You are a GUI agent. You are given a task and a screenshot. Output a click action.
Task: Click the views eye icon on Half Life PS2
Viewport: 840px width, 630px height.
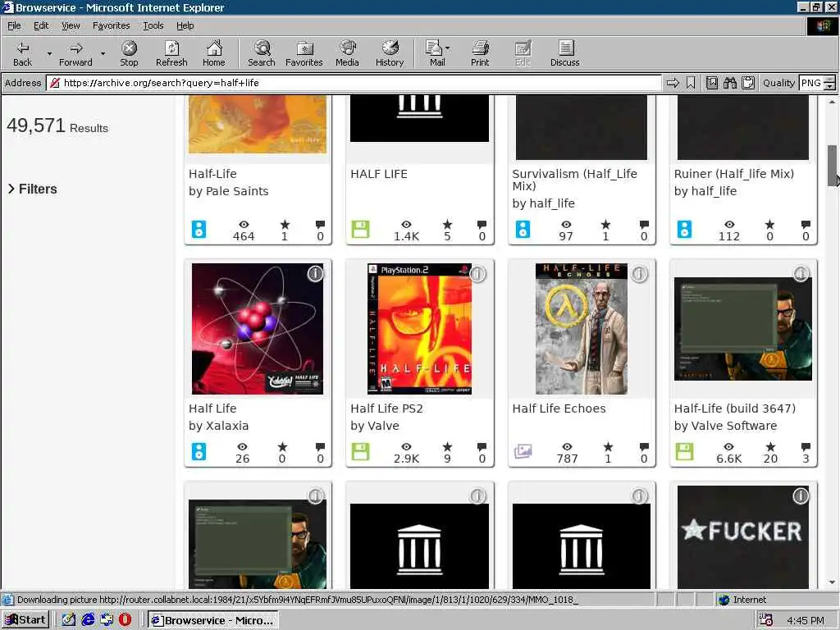[406, 446]
